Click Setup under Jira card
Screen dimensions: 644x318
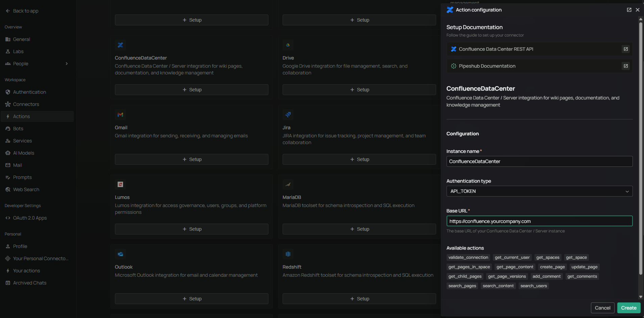tap(359, 159)
